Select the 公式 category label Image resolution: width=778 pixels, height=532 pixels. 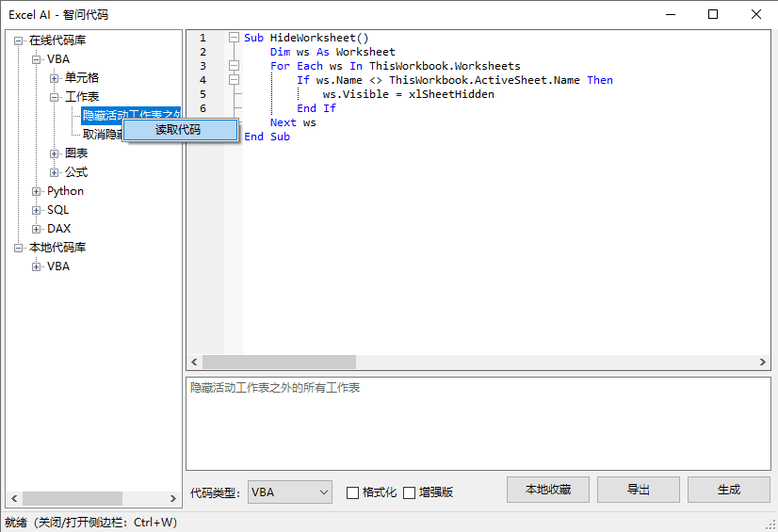(76, 172)
